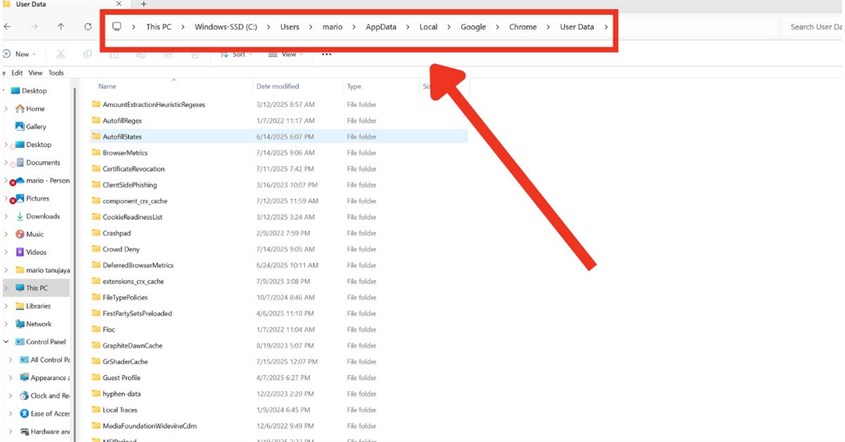Expand the This PC tree node
The height and width of the screenshot is (442, 845).
click(6, 288)
